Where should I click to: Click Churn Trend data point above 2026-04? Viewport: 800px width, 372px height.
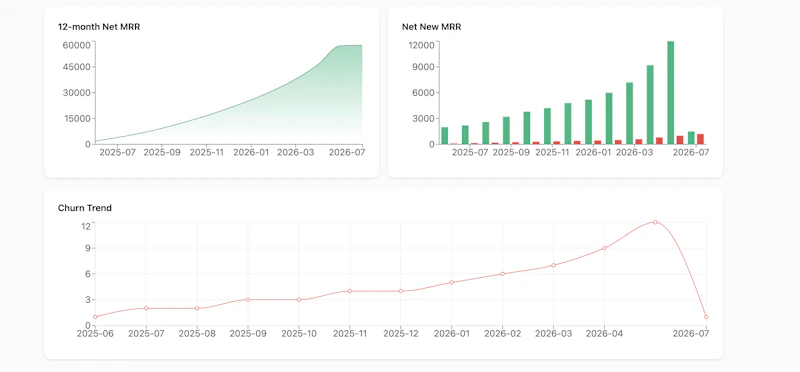pos(604,248)
